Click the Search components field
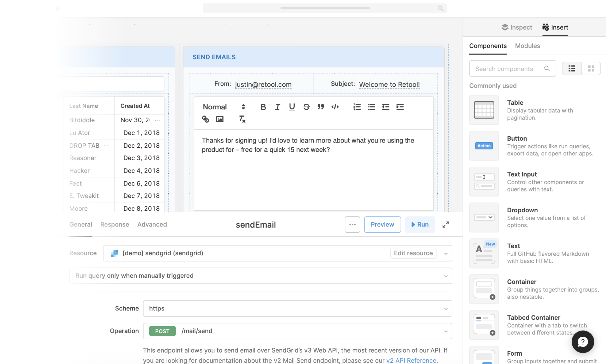The width and height of the screenshot is (606, 364). click(x=513, y=69)
